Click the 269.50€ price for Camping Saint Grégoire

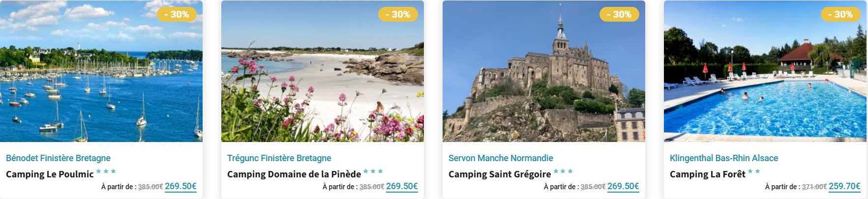coord(623,186)
